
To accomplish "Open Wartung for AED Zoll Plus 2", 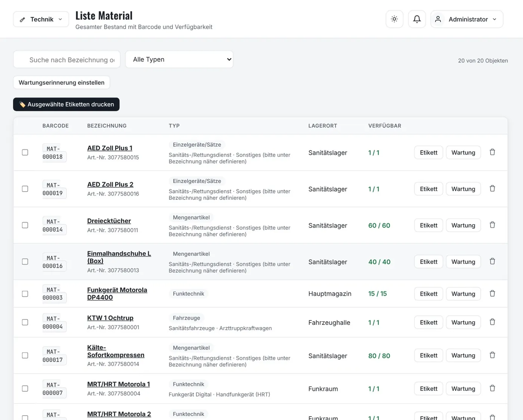I will [463, 189].
